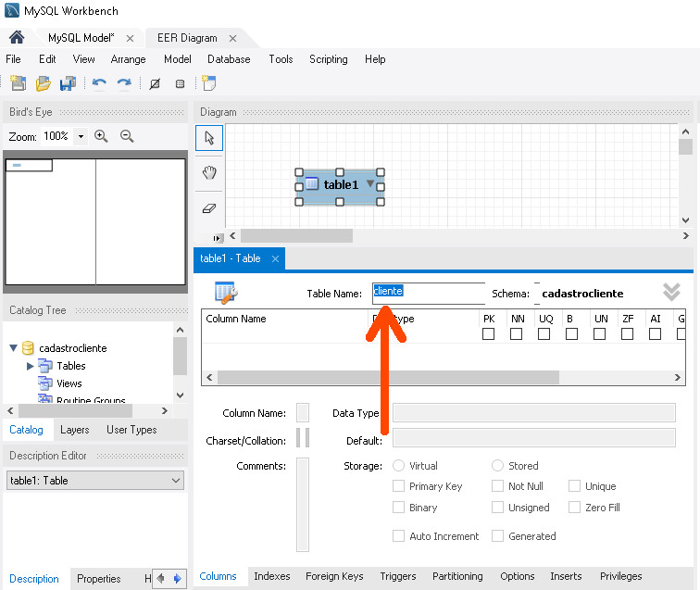Click the table editor wrench icon

[x=226, y=293]
